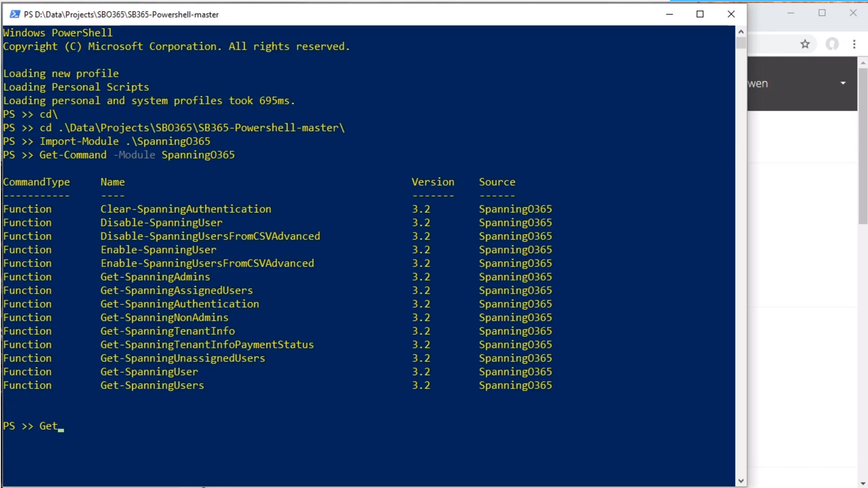Click the 'Get' command prompt line
The width and height of the screenshot is (868, 488).
point(33,426)
